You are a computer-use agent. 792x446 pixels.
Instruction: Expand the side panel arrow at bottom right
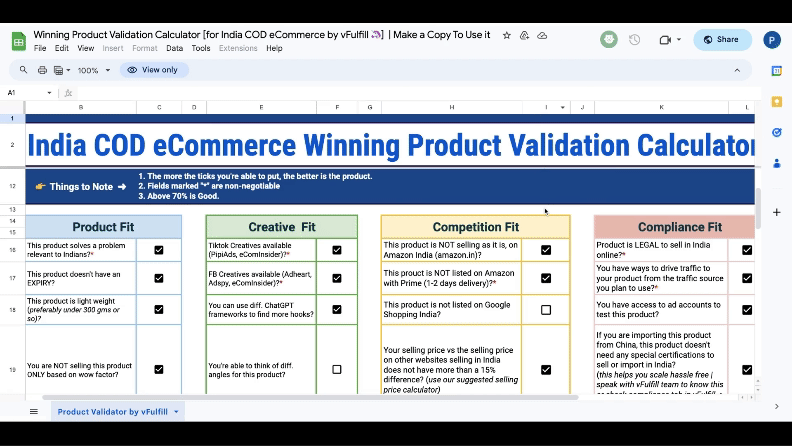point(776,406)
